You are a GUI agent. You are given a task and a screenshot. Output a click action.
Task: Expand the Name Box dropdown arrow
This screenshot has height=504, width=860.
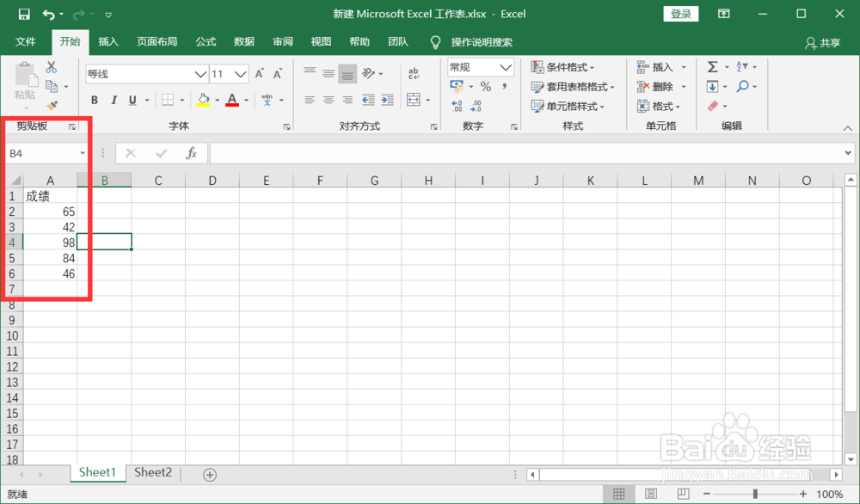pos(83,153)
